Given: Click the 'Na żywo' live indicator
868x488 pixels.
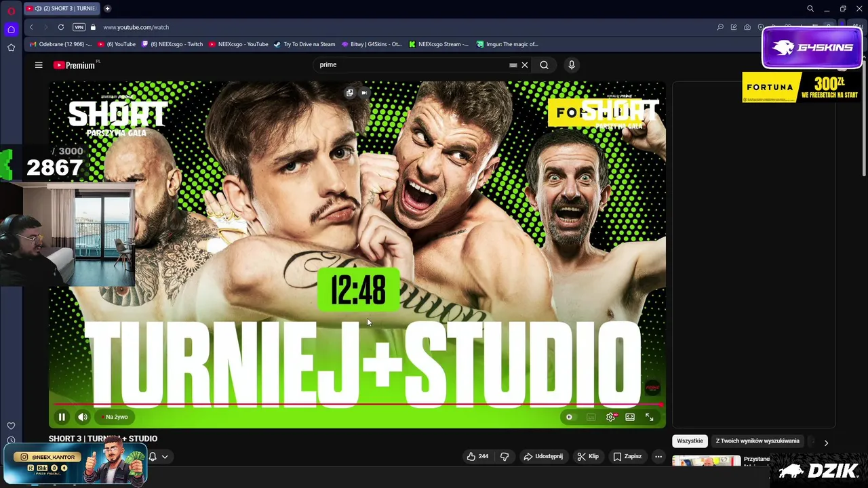Looking at the screenshot, I should [x=113, y=417].
